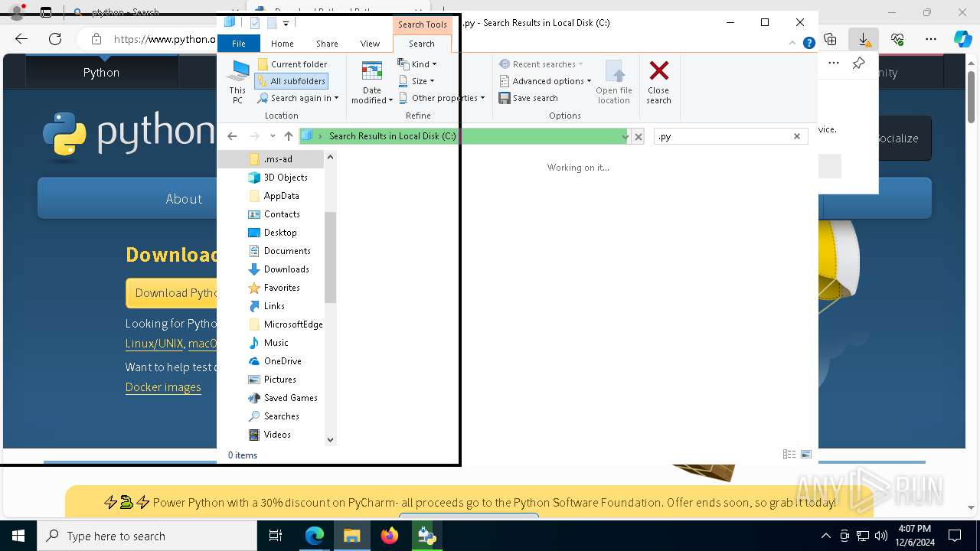This screenshot has width=980, height=551.
Task: Select Current folder search scope
Action: (x=292, y=64)
